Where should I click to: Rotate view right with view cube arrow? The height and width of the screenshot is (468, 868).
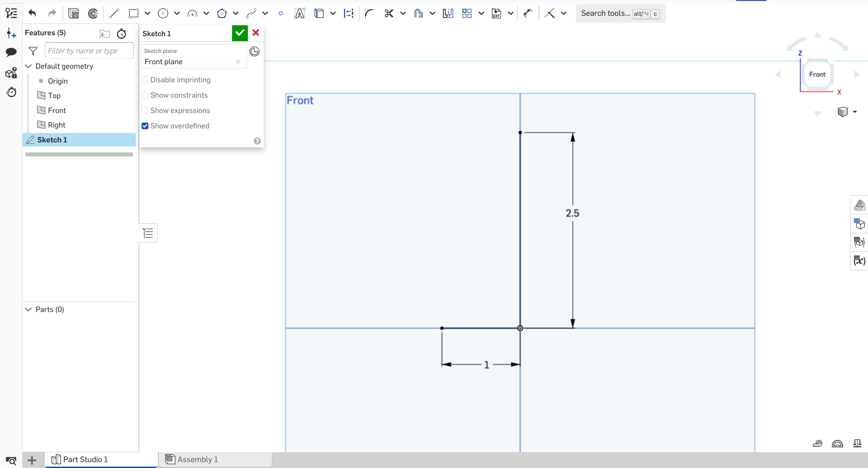click(857, 75)
